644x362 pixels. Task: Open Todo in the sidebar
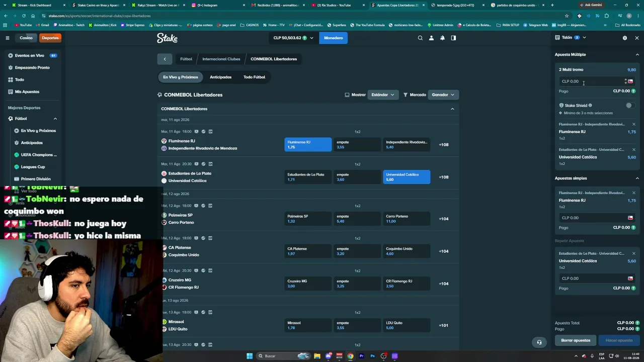tap(19, 79)
